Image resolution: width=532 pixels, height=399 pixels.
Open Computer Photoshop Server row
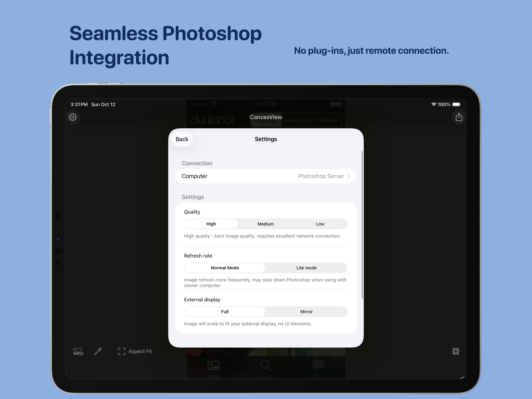(x=266, y=176)
